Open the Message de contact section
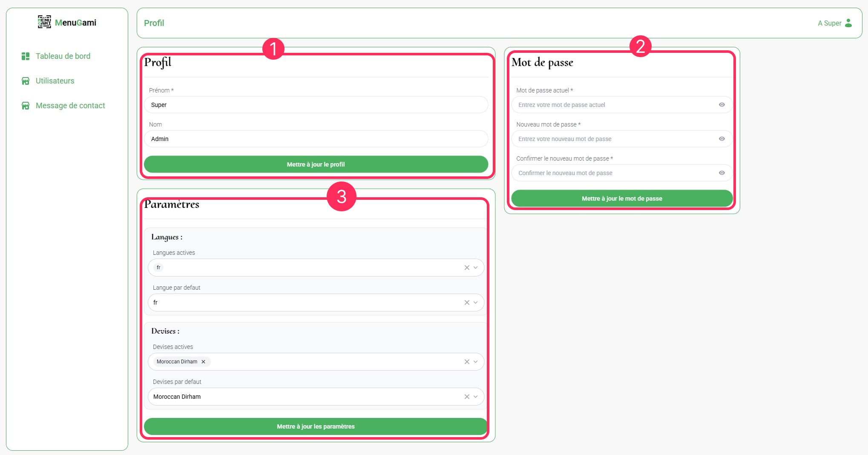The image size is (868, 455). [x=70, y=105]
